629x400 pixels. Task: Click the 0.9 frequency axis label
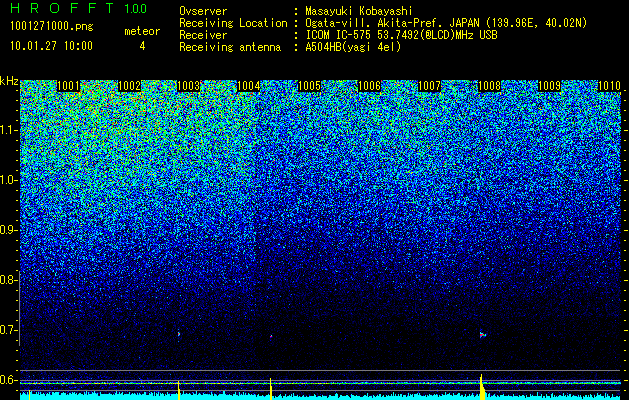(x=7, y=230)
